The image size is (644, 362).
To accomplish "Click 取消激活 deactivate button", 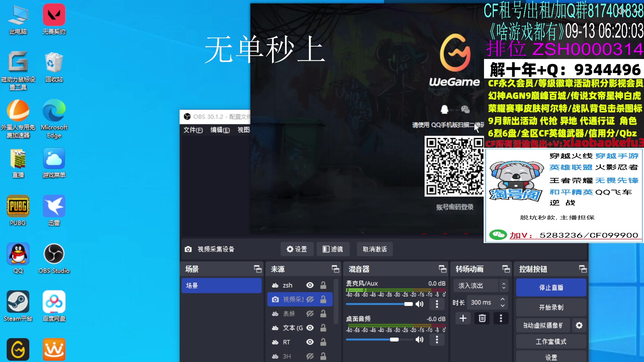I will tap(375, 249).
